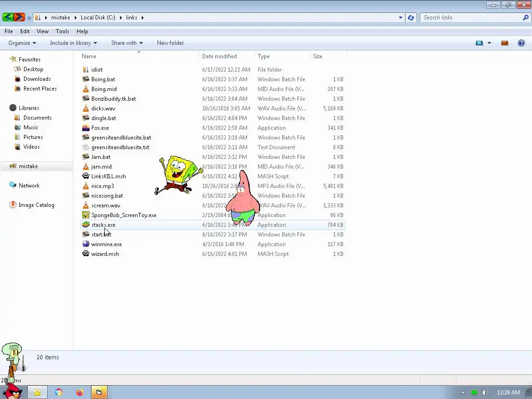Select the Fox.exe application icon
The height and width of the screenshot is (399, 532).
pos(86,128)
